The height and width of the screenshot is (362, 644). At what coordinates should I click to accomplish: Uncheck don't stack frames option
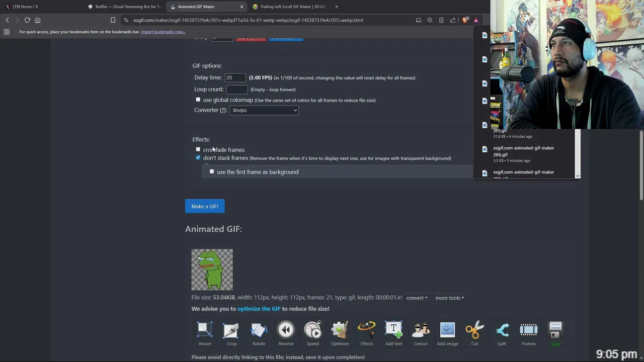point(198,157)
